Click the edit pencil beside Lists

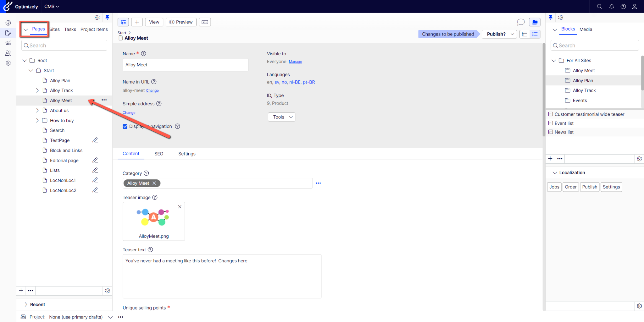(x=95, y=170)
